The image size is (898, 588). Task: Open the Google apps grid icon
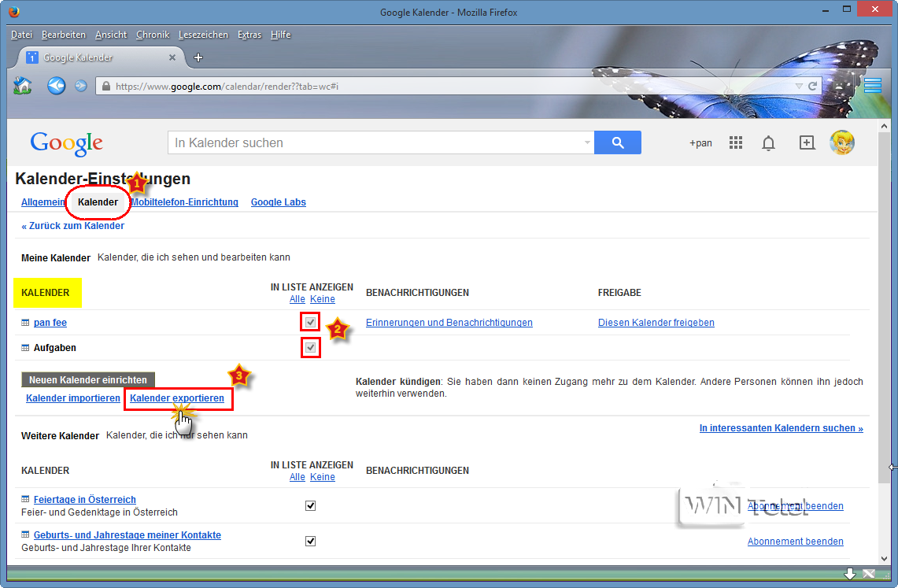tap(735, 142)
